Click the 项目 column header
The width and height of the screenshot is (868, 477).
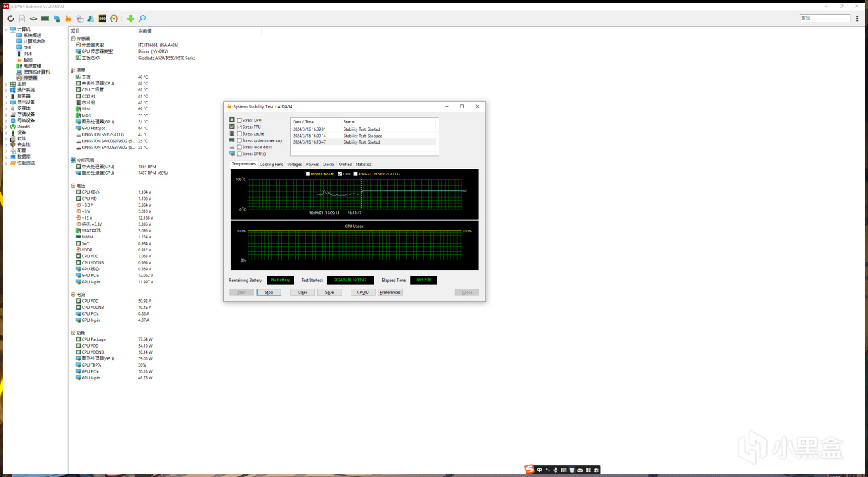75,31
